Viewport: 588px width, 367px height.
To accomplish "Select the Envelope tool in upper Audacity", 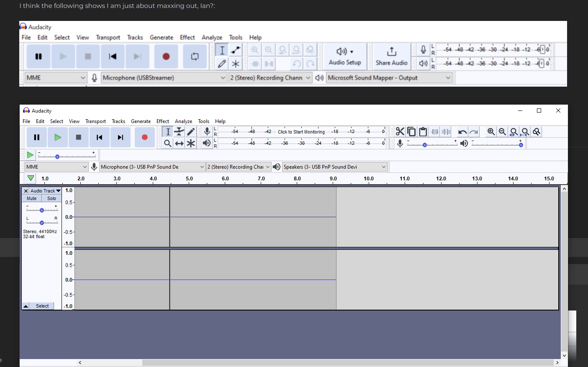I will [236, 50].
